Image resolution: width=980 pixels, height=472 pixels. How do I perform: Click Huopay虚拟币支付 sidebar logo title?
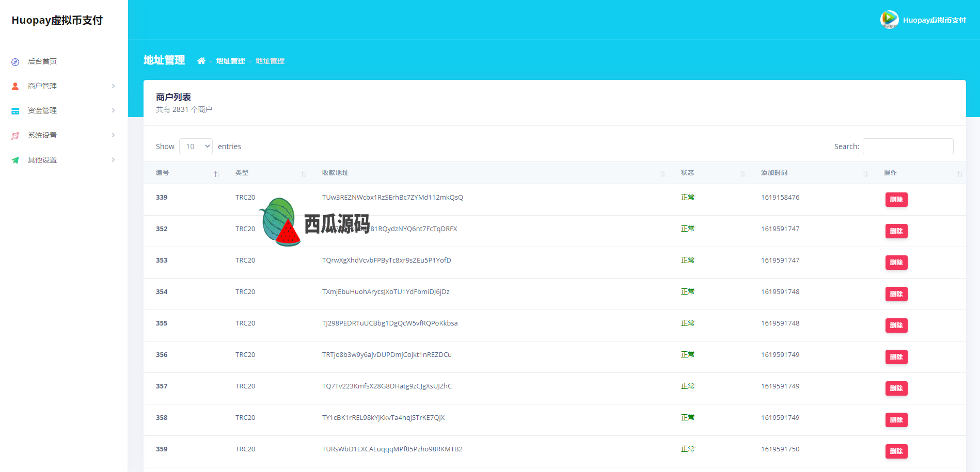pyautogui.click(x=57, y=20)
